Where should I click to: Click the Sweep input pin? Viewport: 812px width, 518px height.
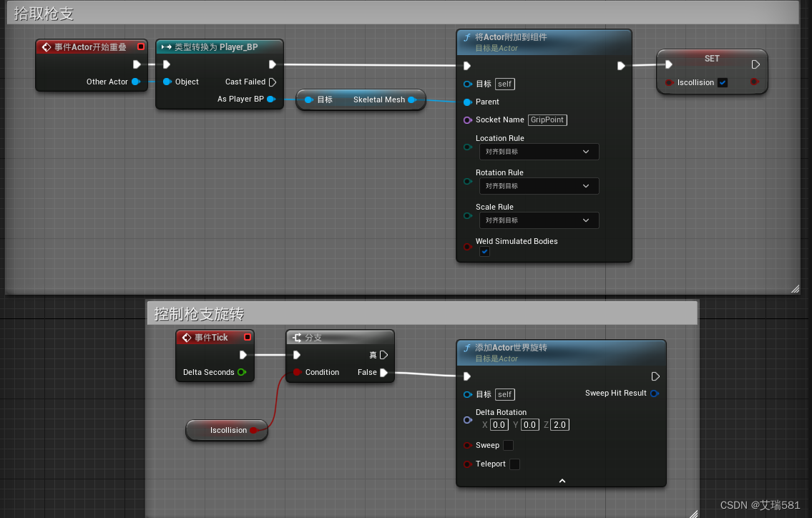[x=468, y=446]
